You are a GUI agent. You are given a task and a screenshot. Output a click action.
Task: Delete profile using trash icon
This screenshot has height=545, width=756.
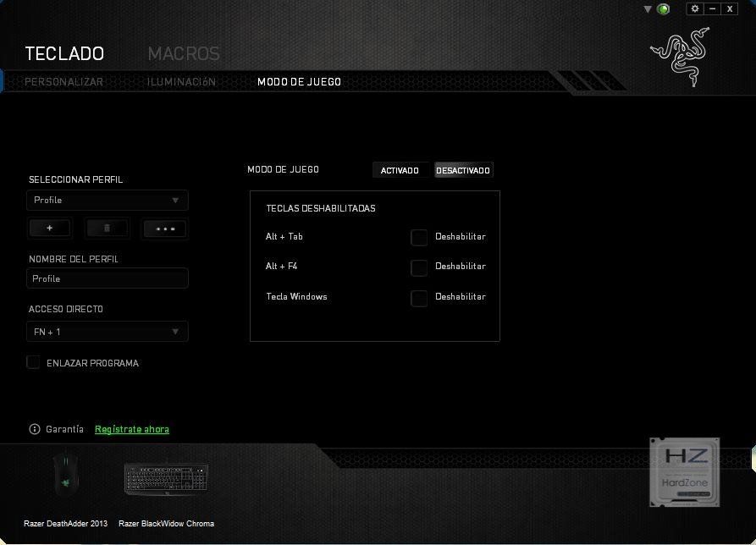[x=107, y=228]
